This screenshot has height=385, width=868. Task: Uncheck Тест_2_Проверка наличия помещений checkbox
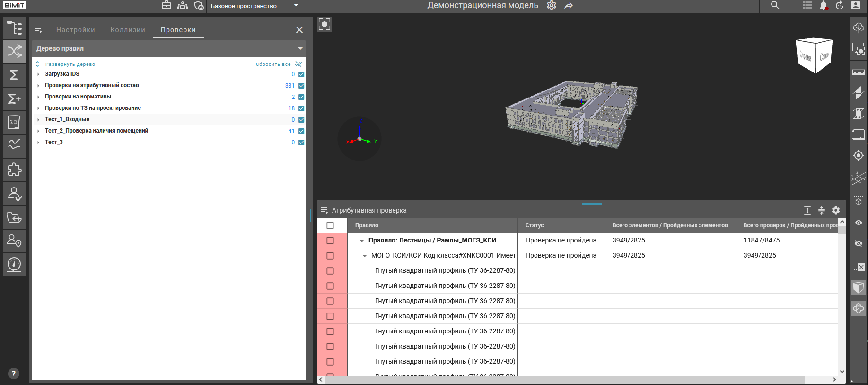(x=301, y=131)
